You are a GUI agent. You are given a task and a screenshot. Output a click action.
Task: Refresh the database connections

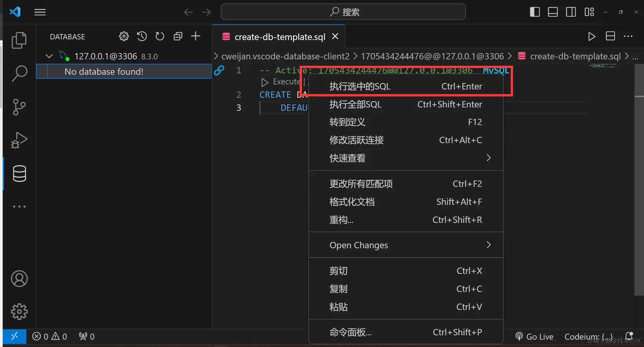pyautogui.click(x=160, y=36)
